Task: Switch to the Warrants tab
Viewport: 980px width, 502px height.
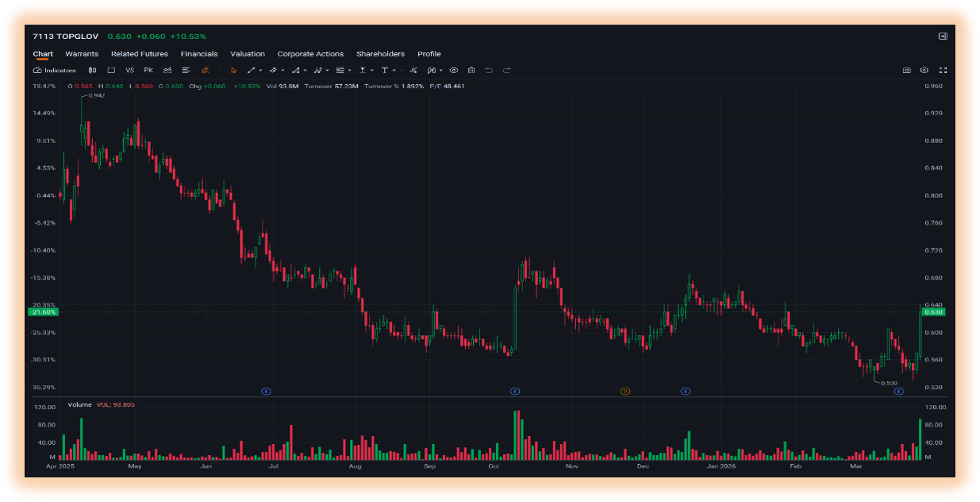Action: (x=82, y=54)
